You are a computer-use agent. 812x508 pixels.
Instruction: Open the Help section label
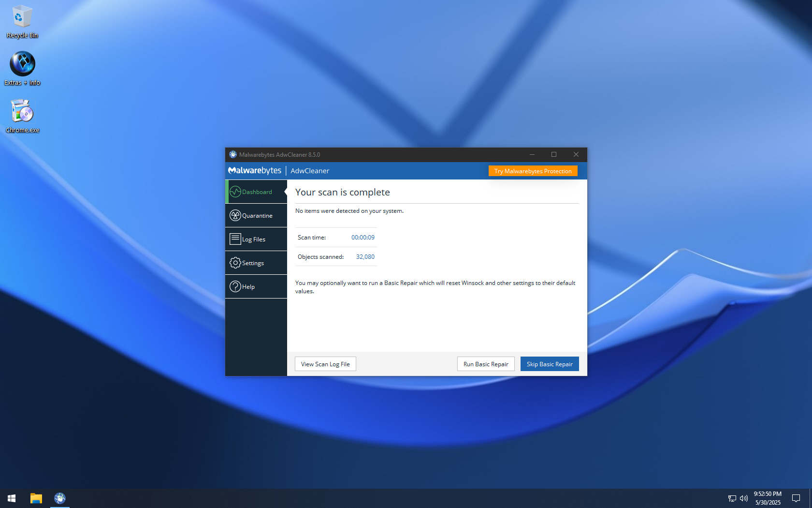coord(248,287)
